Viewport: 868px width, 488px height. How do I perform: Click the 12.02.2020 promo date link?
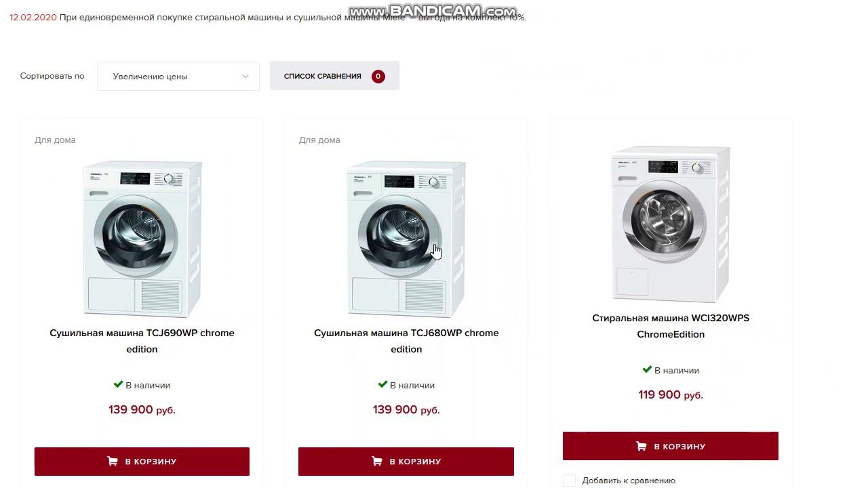[33, 17]
